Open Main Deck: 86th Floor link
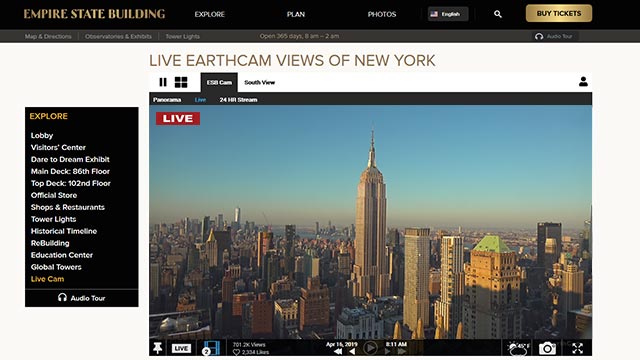This screenshot has height=360, width=640. pyautogui.click(x=70, y=171)
